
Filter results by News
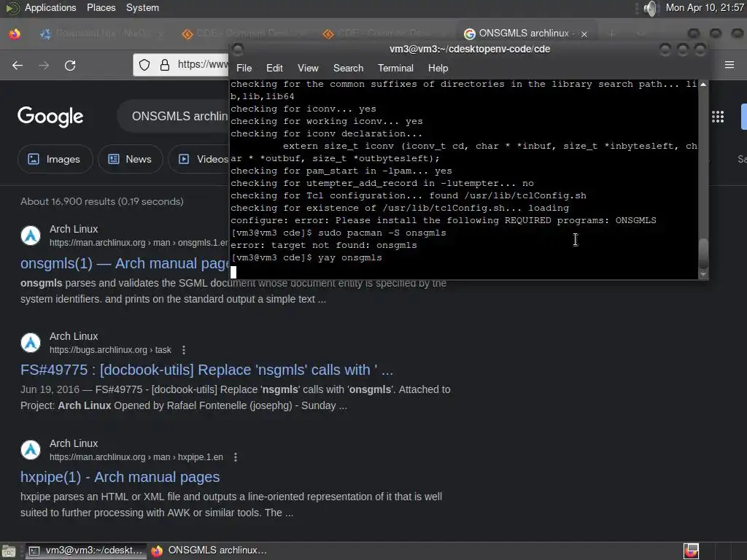pos(130,159)
